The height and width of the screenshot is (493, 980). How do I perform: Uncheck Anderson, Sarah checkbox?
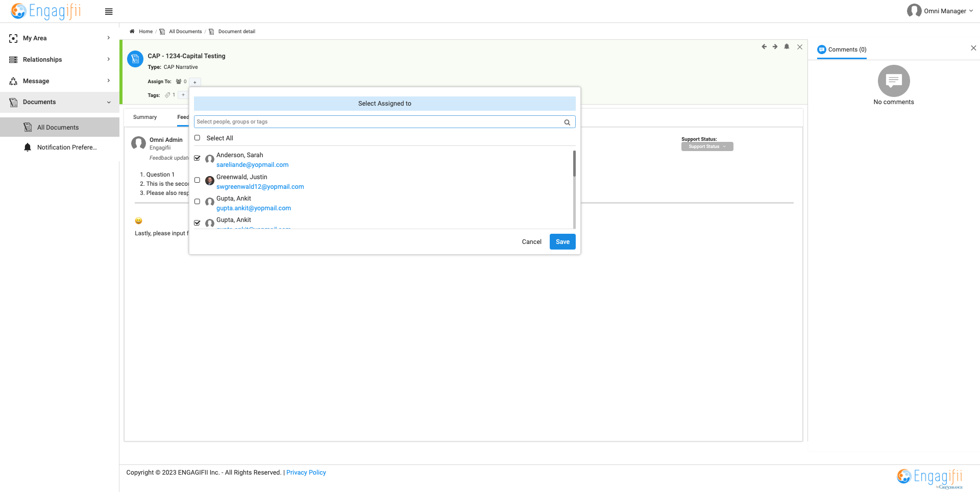point(197,158)
